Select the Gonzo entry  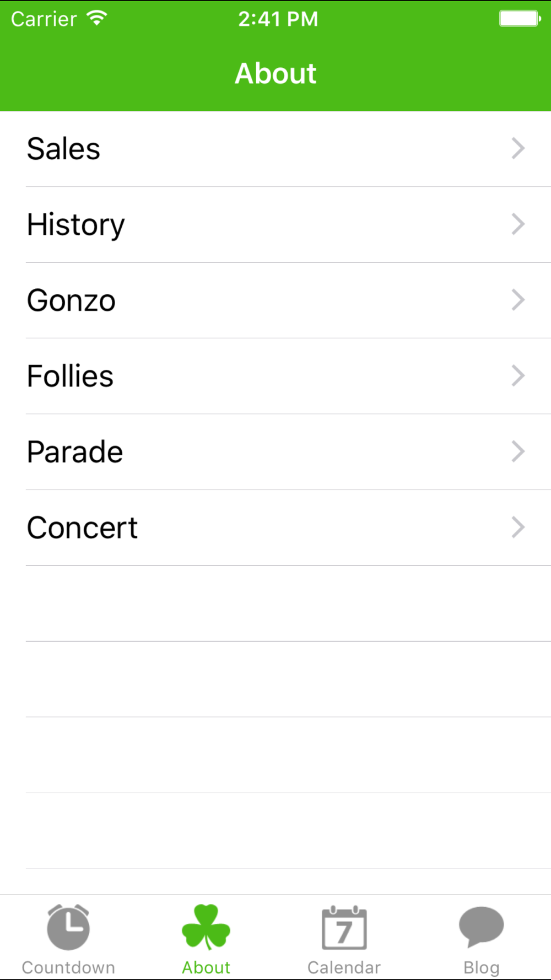[x=72, y=300]
